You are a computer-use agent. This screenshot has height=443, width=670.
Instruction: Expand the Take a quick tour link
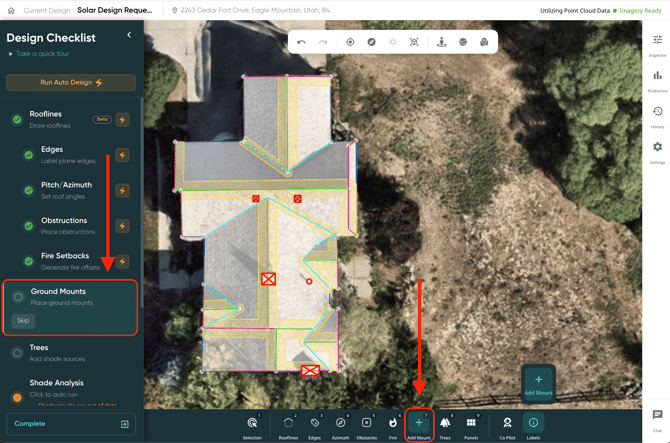(42, 54)
